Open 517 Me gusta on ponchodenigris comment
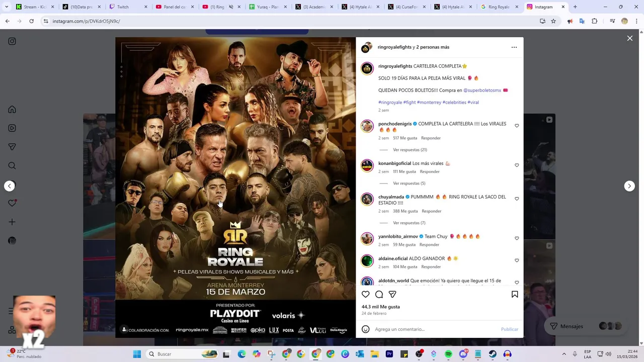 coord(405,138)
